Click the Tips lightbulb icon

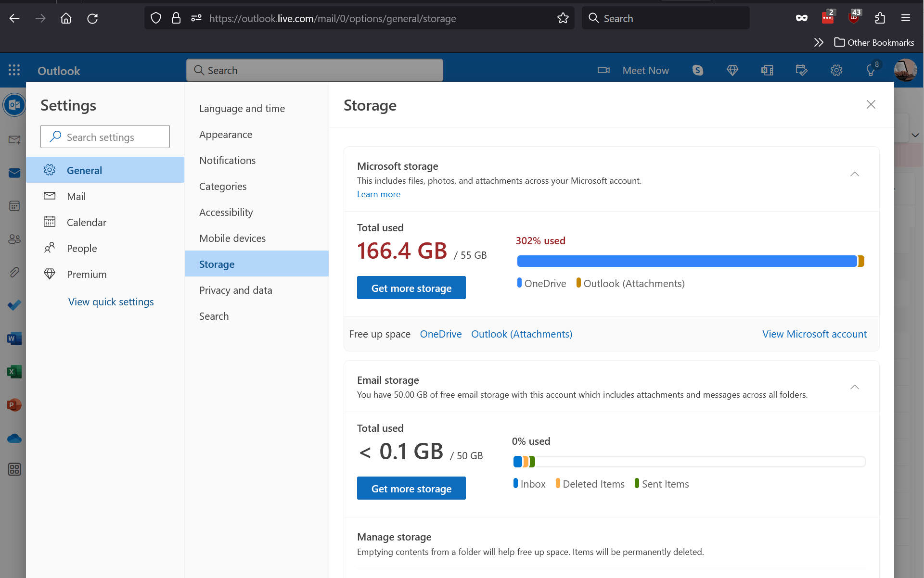(871, 71)
